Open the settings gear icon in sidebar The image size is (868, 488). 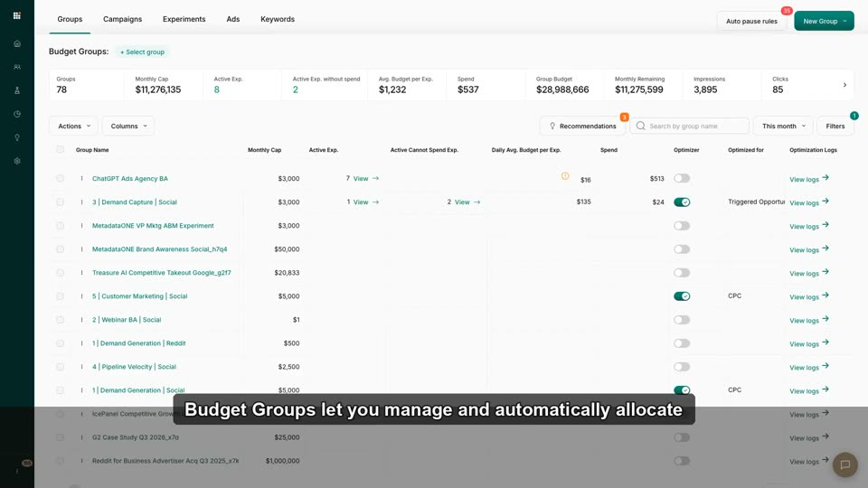tap(17, 161)
